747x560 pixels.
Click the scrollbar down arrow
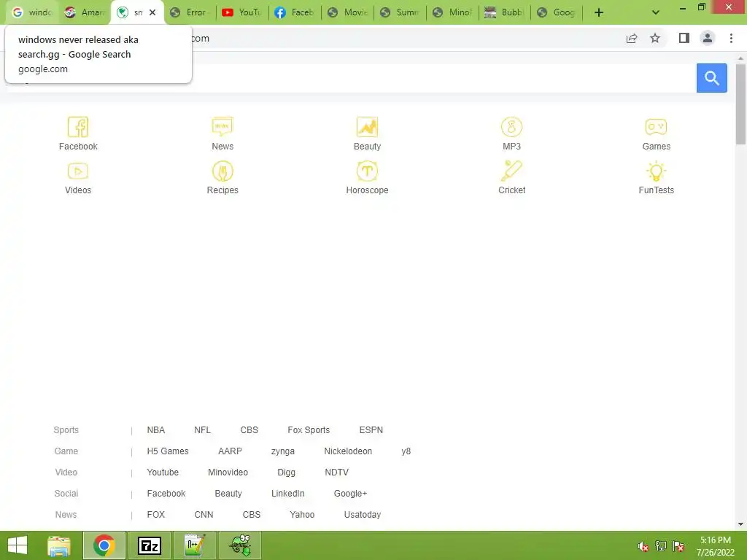coord(740,524)
